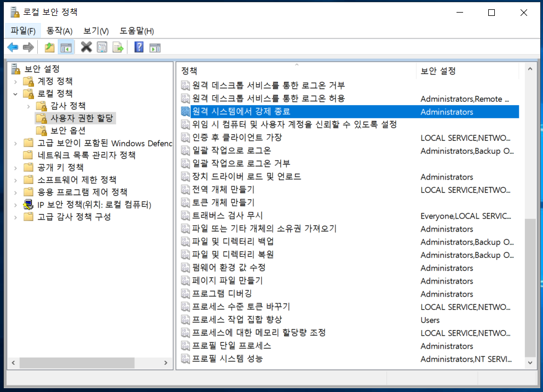
Task: Toggle the Show/Hide action pane icon
Action: tap(155, 47)
